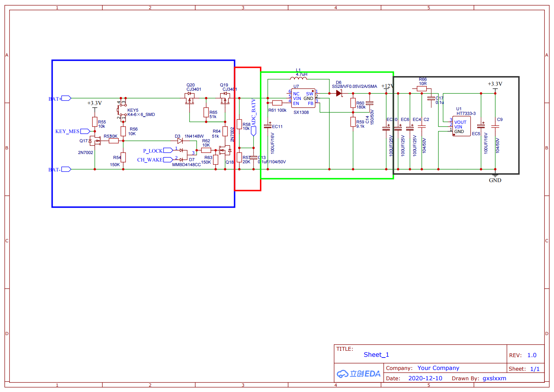Image resolution: width=554 pixels, height=392 pixels.
Task: Click the C9 capacitor symbol
Action: click(495, 126)
